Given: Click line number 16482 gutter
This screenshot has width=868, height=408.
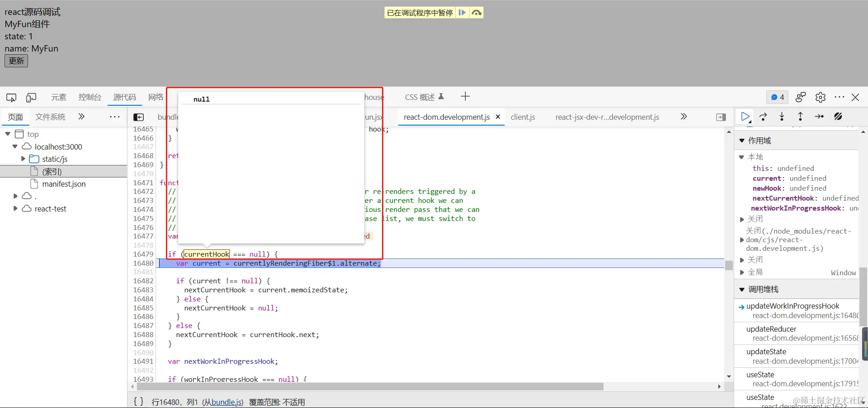Looking at the screenshot, I should 143,281.
